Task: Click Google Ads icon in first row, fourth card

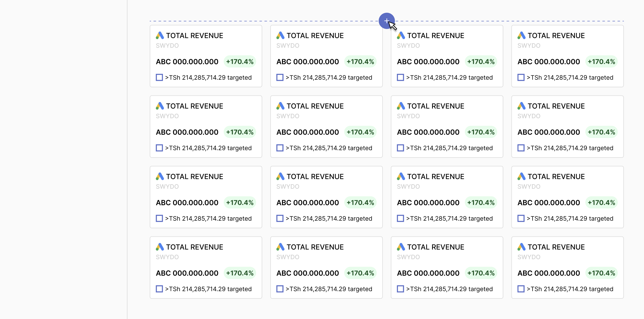Action: point(522,36)
